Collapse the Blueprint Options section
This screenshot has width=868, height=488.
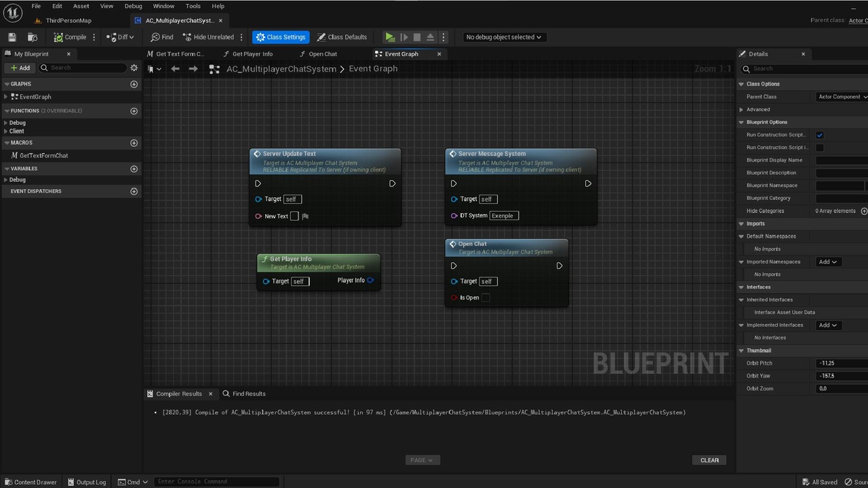[742, 122]
